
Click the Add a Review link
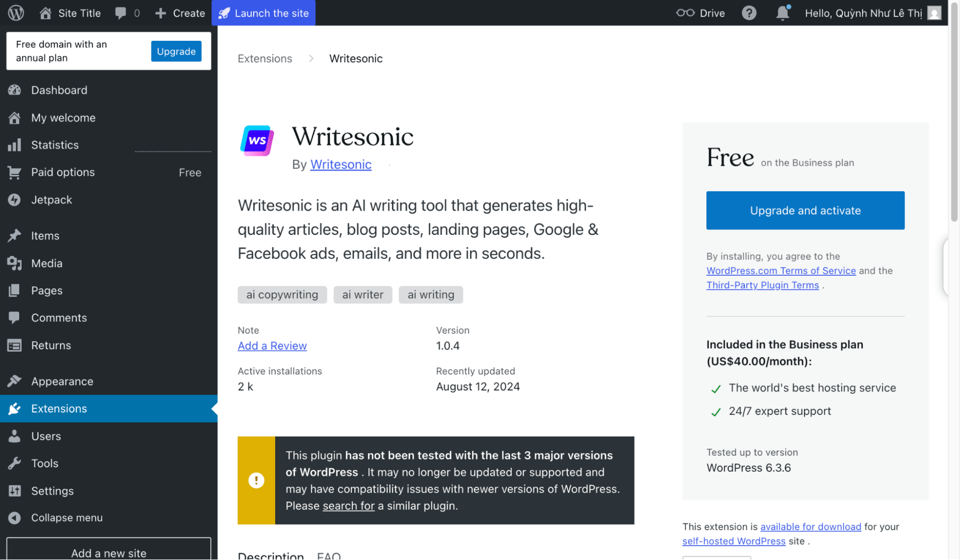(272, 346)
